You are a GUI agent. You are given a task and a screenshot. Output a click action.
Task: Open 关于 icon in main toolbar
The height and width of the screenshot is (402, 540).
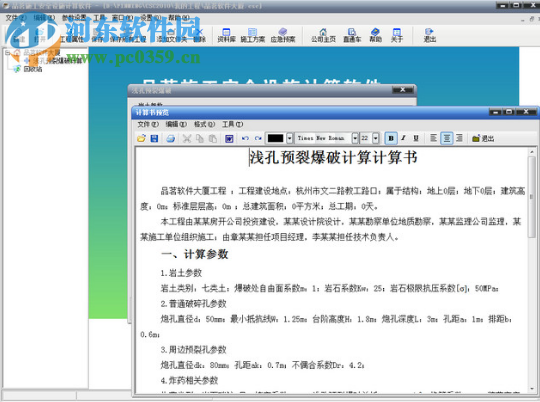coord(397,35)
